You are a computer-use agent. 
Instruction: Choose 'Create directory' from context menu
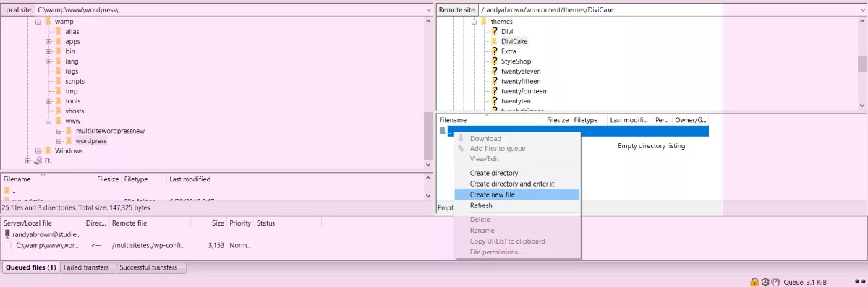pos(516,173)
